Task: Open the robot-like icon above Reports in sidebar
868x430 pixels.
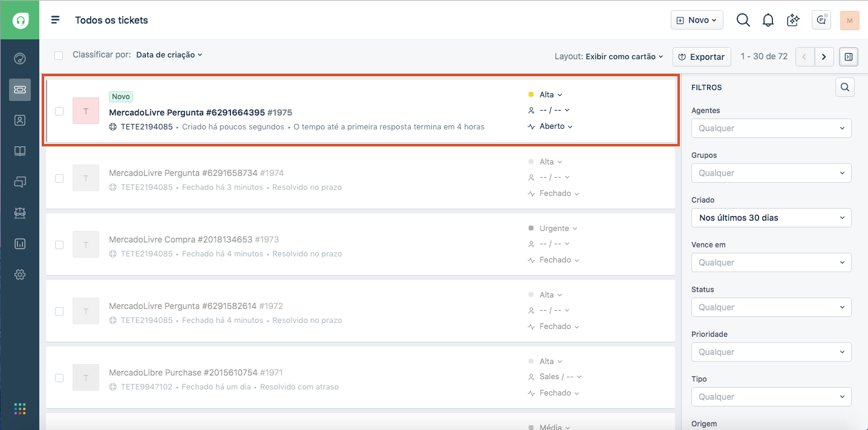Action: tap(20, 213)
